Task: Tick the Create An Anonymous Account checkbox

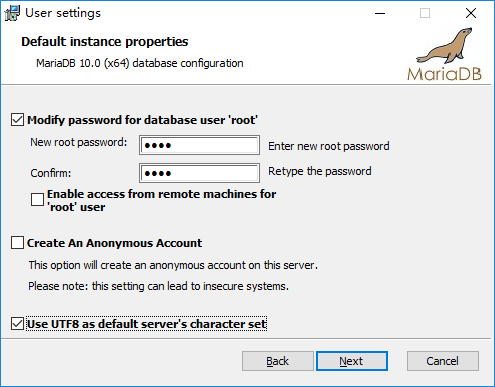Action: click(x=17, y=243)
